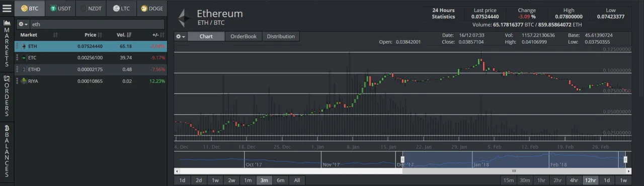This screenshot has width=644, height=186.
Task: Select the NZDT base market tab
Action: (91, 9)
